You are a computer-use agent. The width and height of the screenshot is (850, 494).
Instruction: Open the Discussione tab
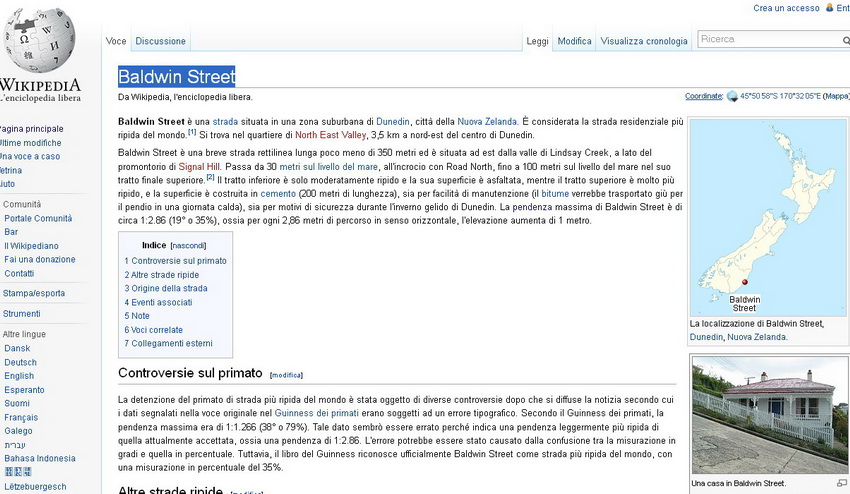click(160, 41)
